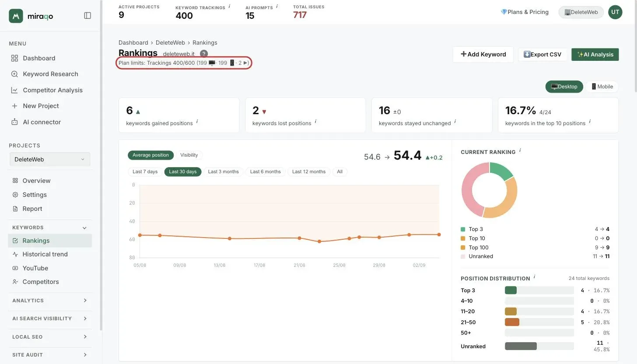This screenshot has height=364, width=637.
Task: Click DeleteWeb in the breadcrumb
Action: (170, 42)
